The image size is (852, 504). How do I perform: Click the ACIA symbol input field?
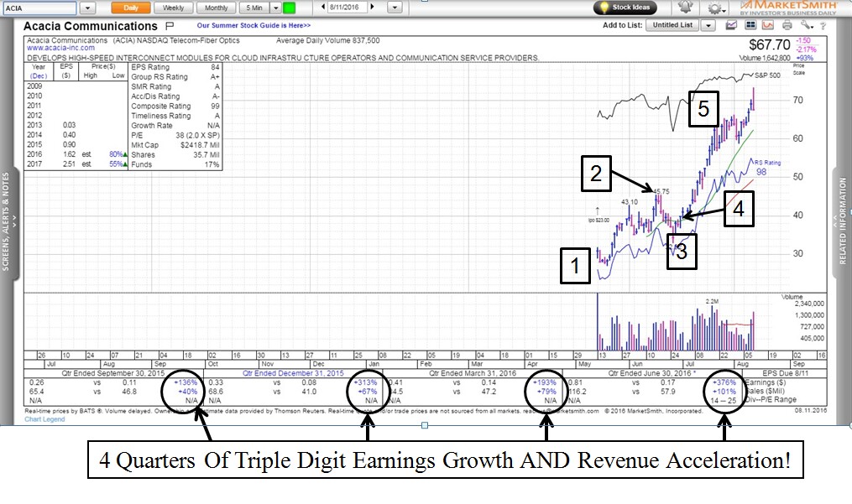(x=40, y=8)
